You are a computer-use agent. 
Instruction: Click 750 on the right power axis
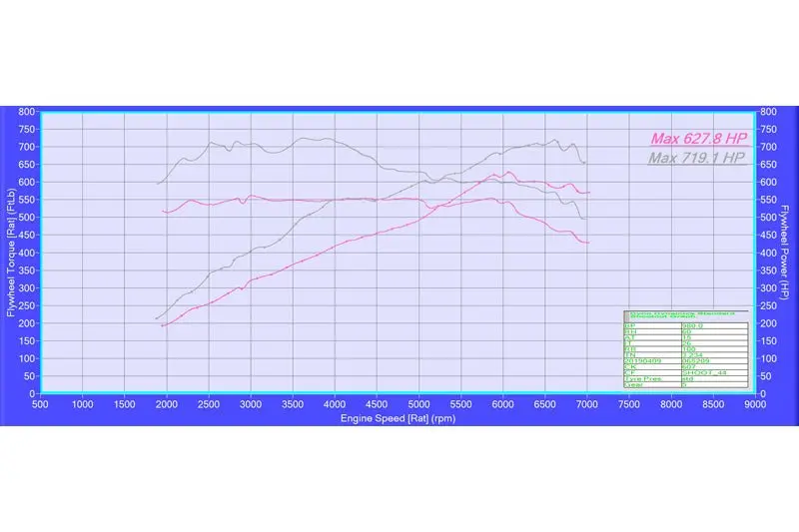pyautogui.click(x=769, y=130)
